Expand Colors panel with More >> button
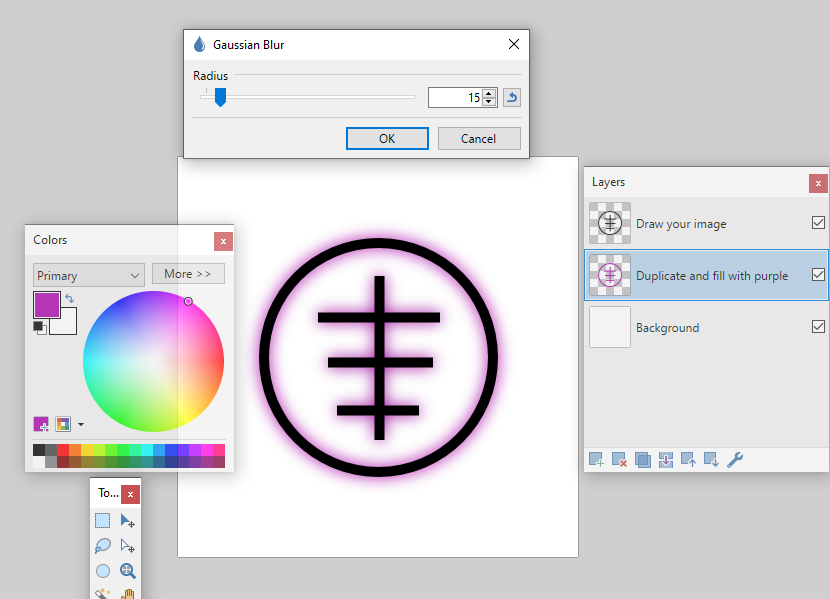The width and height of the screenshot is (830, 599). pos(188,274)
